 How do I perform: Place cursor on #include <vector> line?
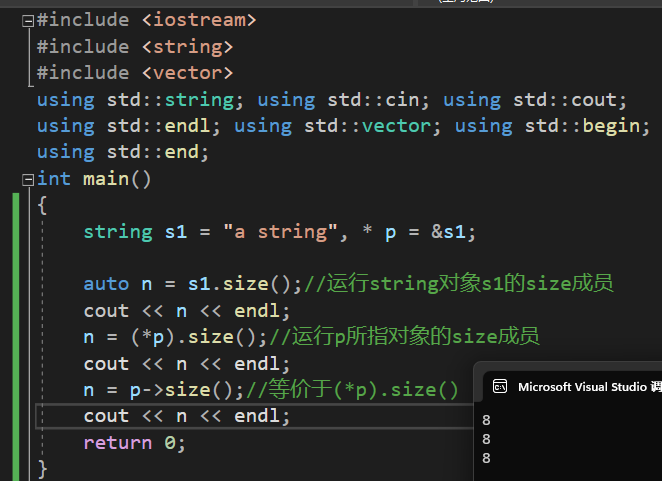[x=134, y=73]
